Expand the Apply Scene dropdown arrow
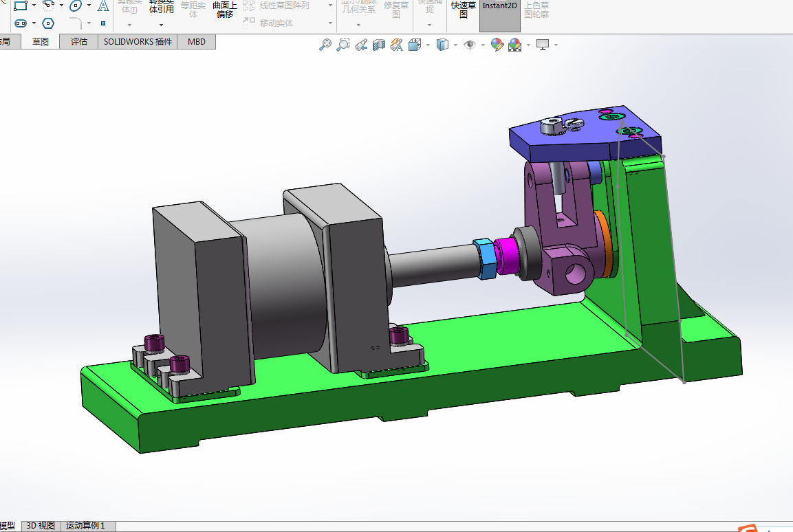 [528, 45]
